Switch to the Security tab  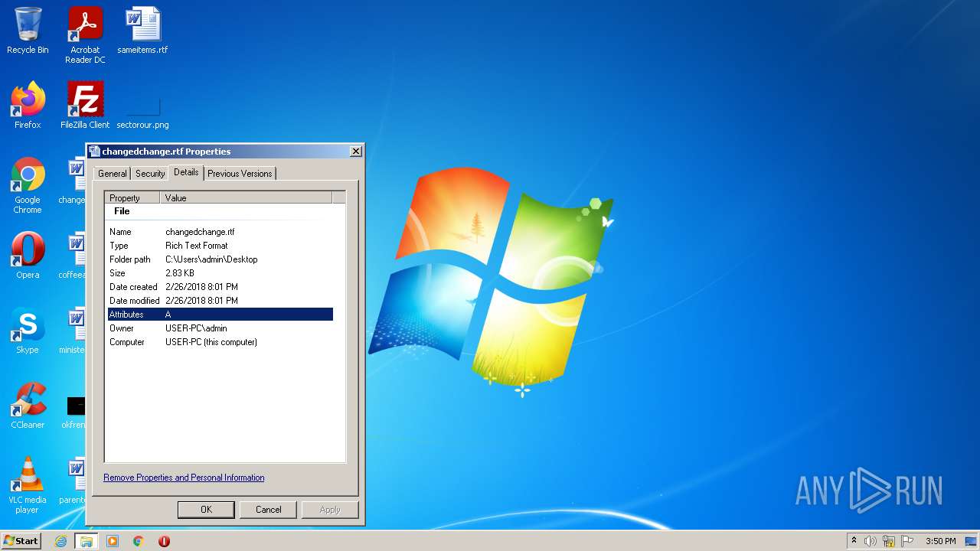(x=150, y=174)
